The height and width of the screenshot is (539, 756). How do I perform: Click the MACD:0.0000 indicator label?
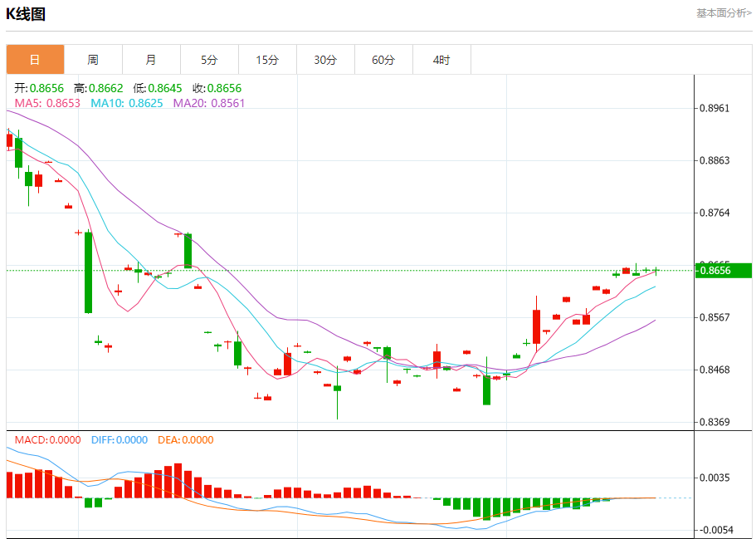tap(48, 440)
